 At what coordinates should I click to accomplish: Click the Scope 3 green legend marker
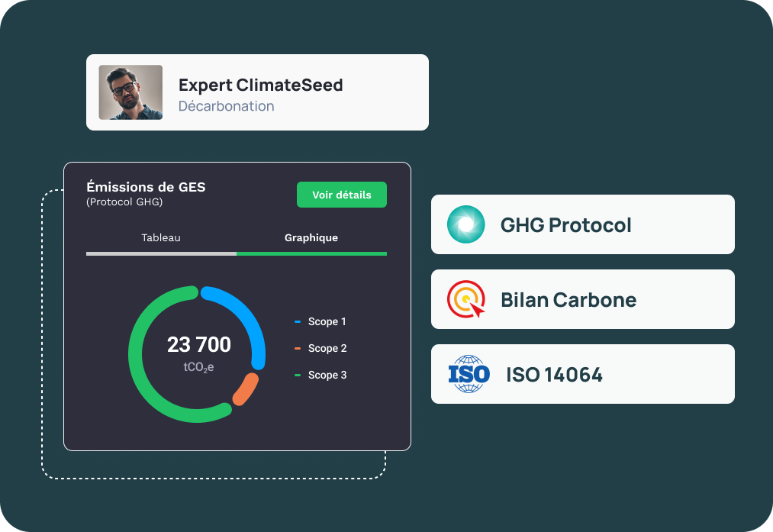[298, 376]
